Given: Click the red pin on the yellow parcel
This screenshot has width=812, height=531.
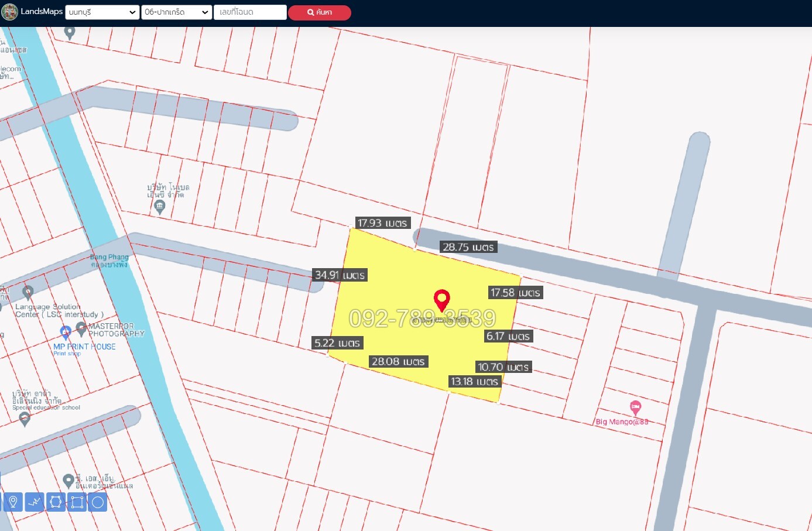Looking at the screenshot, I should coord(442,300).
